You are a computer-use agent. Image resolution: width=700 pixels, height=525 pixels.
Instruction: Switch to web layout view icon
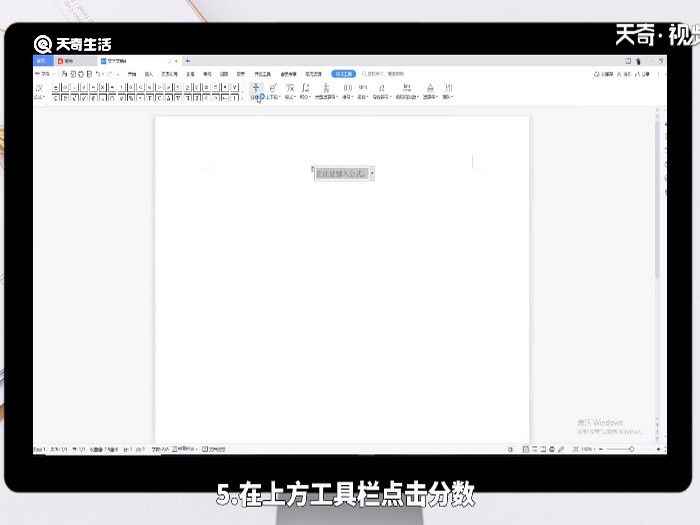click(552, 449)
